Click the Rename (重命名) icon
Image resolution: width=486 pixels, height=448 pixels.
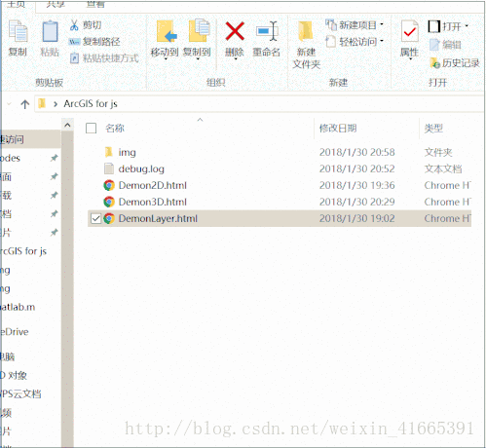click(267, 31)
